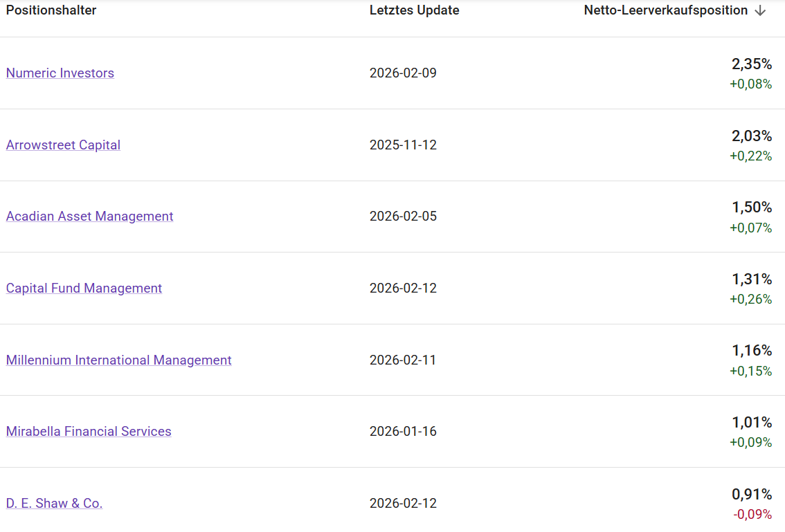
Task: Click the Netto-Leerverkaufsposition column header text
Action: tap(665, 10)
